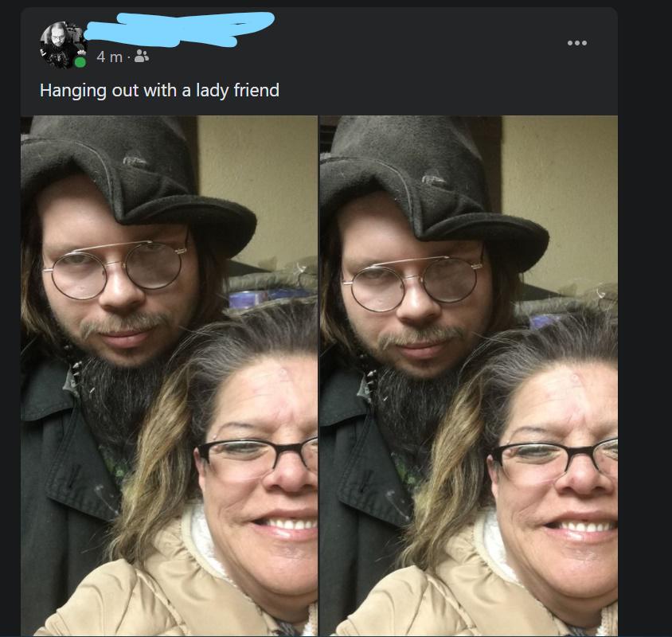
Task: Click the woman's smile in right photo
Action: [580, 526]
